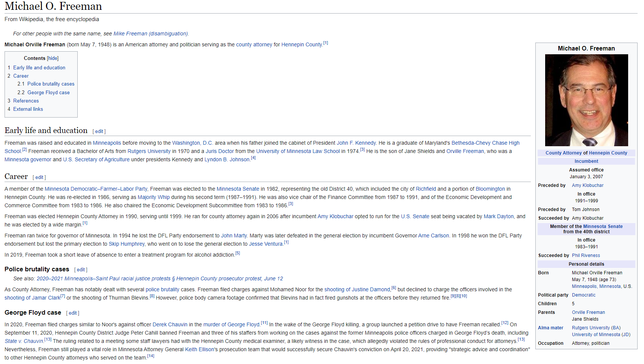Image resolution: width=644 pixels, height=364 pixels.
Task: Jump to Police brutality cases contents entry
Action: click(51, 84)
